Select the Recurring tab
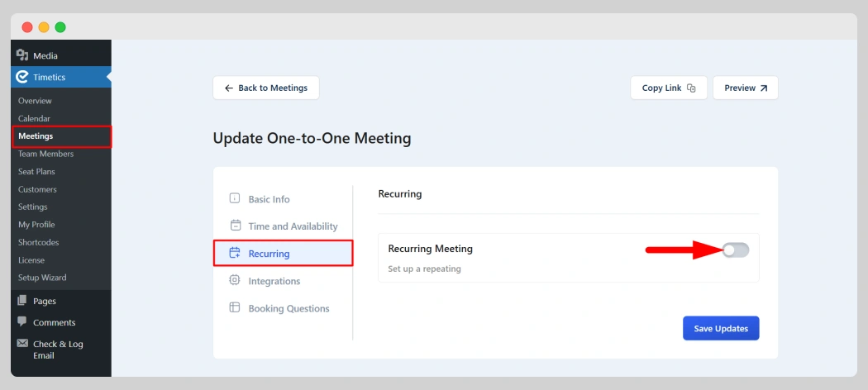 click(x=283, y=254)
